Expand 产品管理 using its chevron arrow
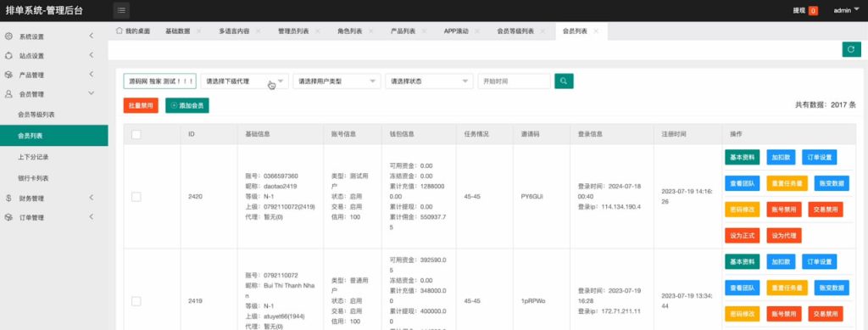The height and width of the screenshot is (330, 868). (x=92, y=75)
